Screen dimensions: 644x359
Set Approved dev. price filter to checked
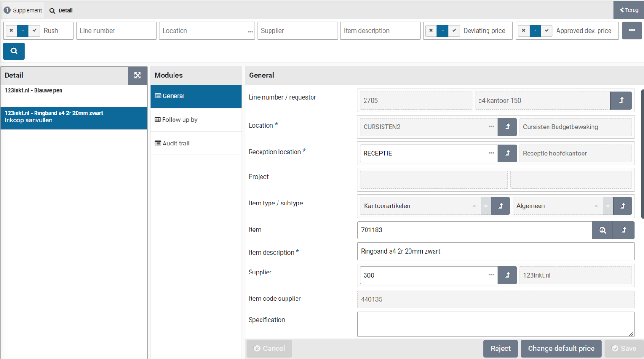pyautogui.click(x=547, y=31)
